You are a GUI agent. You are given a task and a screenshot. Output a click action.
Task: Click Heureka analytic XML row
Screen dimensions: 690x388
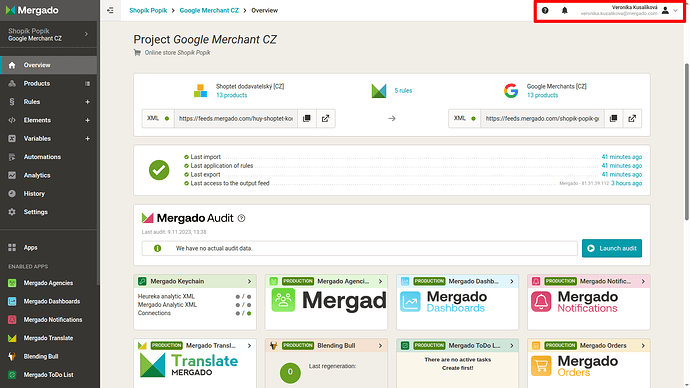(x=195, y=296)
